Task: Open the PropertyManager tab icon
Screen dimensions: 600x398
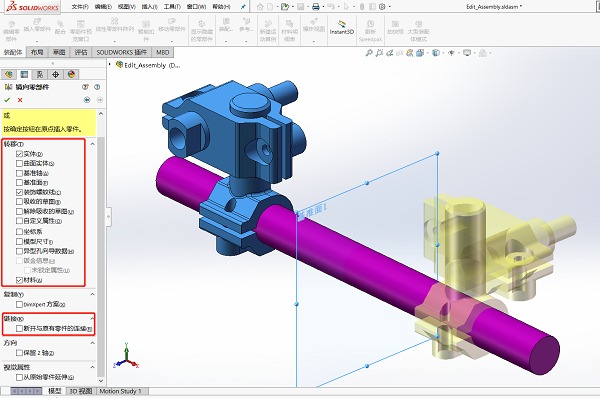Action: click(24, 74)
